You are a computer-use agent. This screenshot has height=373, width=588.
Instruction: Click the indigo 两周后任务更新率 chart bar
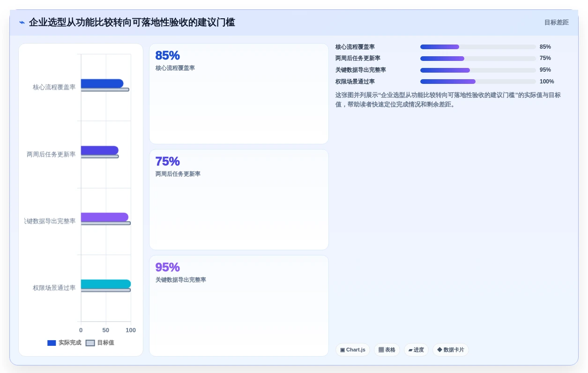100,150
